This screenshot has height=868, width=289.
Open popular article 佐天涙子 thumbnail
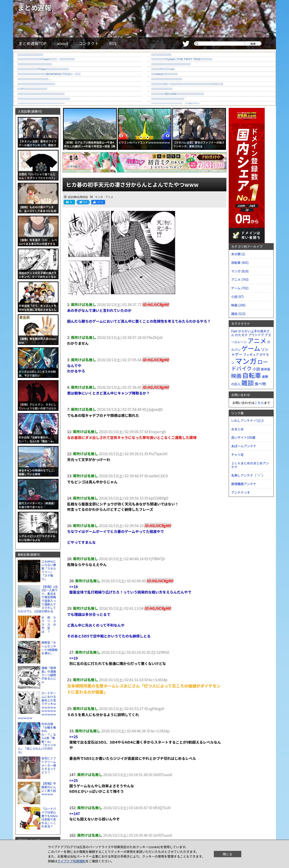point(38,231)
